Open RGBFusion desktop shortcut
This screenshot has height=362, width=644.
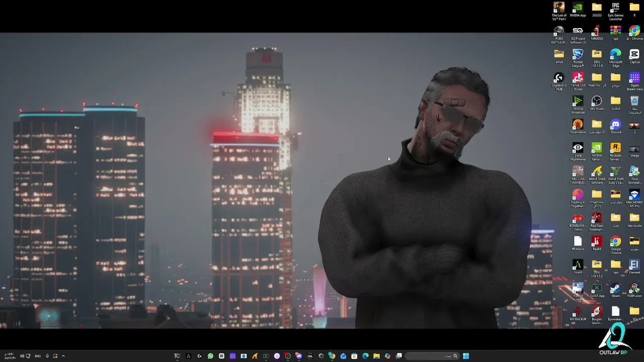click(634, 289)
